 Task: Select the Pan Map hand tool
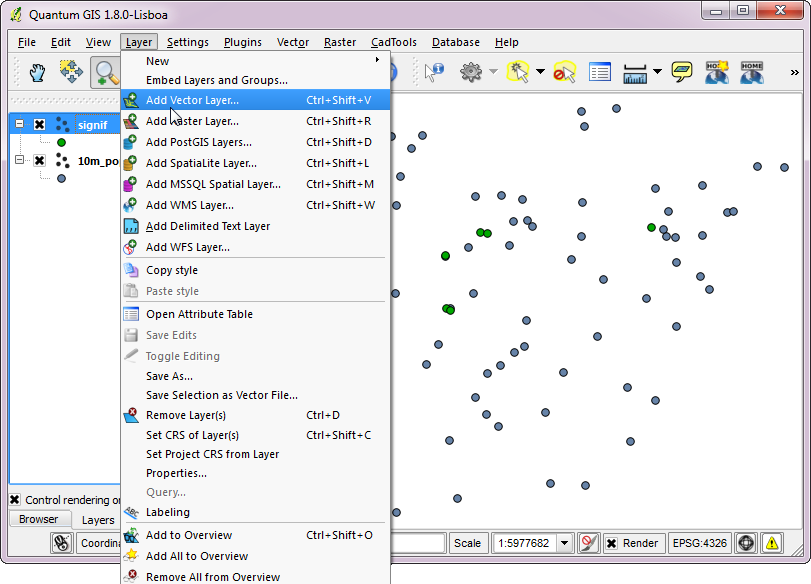37,72
